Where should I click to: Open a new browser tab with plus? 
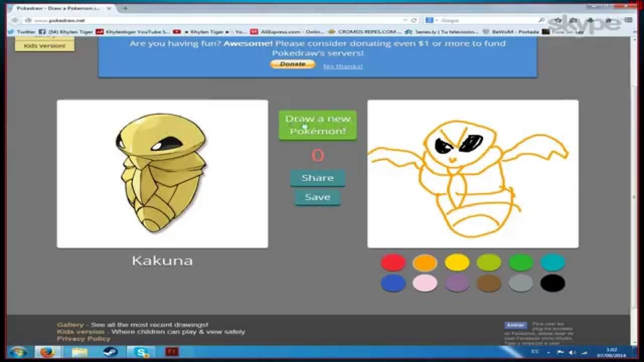[x=125, y=8]
